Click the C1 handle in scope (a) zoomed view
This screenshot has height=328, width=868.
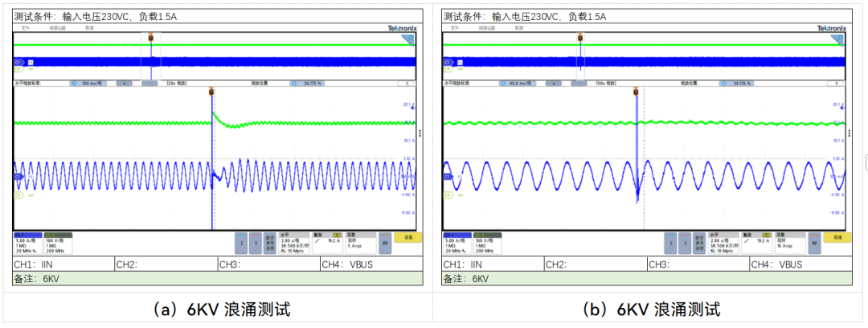(18, 176)
